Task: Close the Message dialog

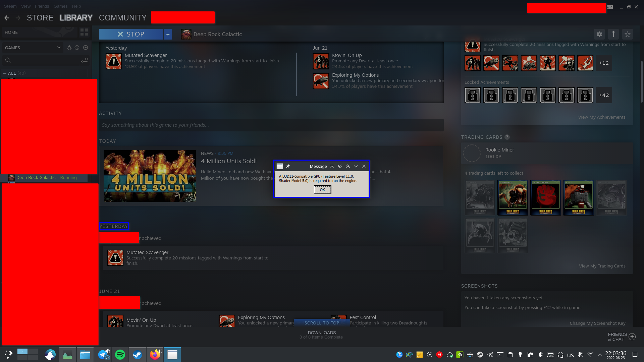Action: 364,166
